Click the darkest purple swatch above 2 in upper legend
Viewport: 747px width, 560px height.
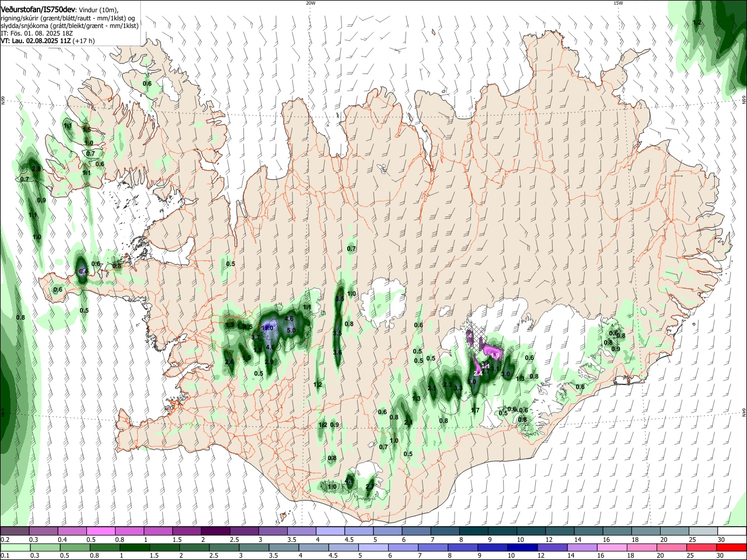pos(215,531)
